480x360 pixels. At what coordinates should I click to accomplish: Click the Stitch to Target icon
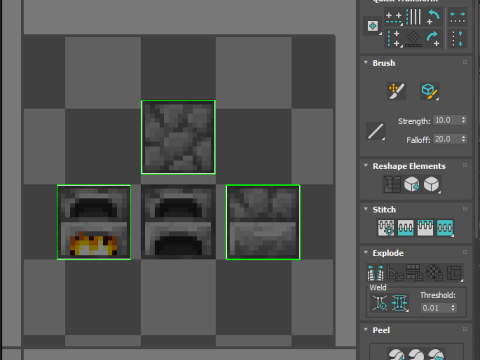point(386,228)
